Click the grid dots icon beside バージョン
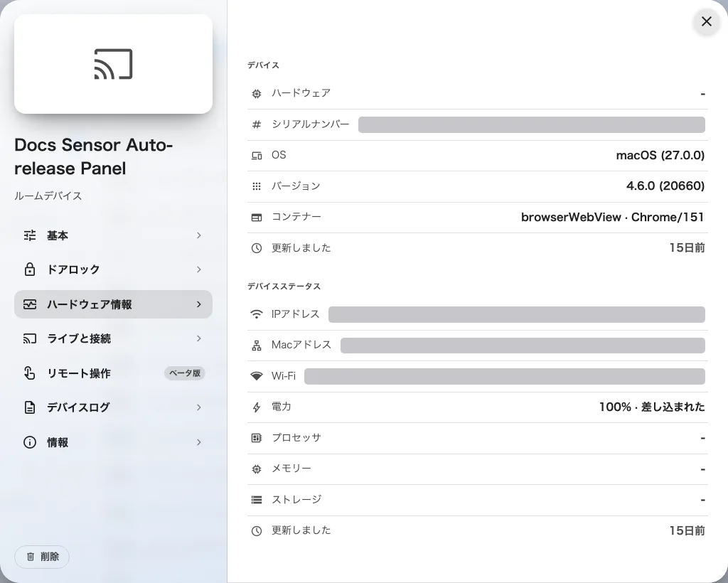 click(x=256, y=186)
